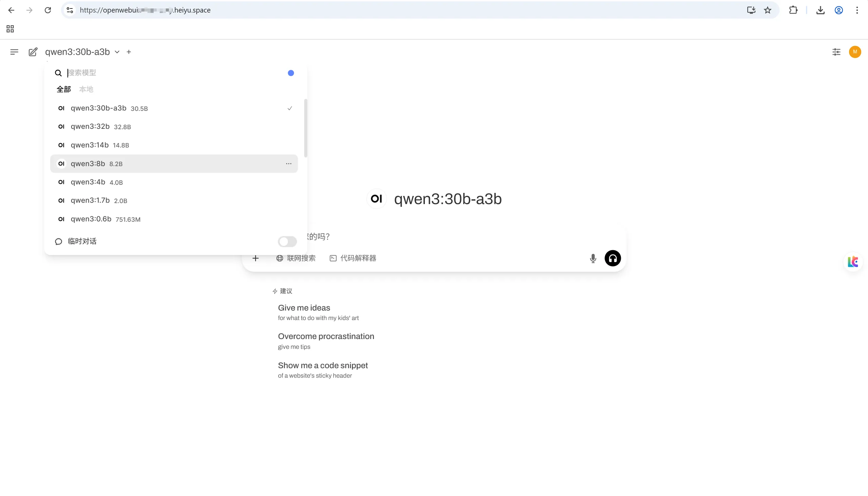Click the browser address bar URL
This screenshot has width=868, height=496.
click(145, 10)
